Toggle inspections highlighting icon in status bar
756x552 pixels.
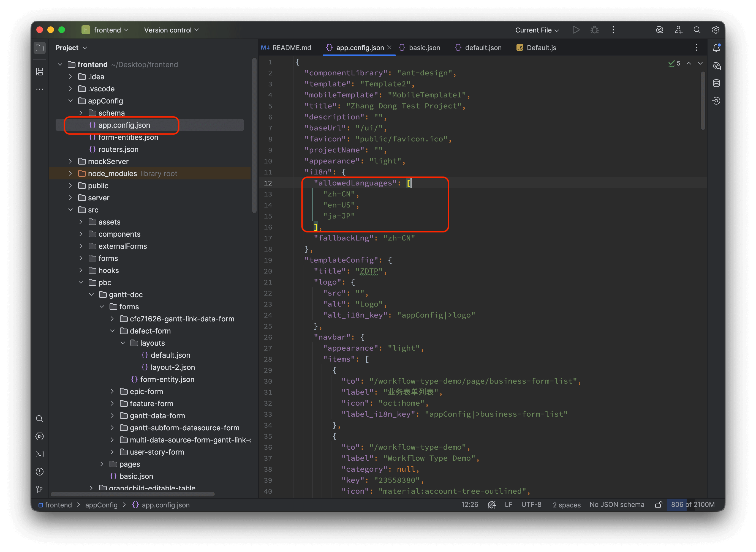492,505
